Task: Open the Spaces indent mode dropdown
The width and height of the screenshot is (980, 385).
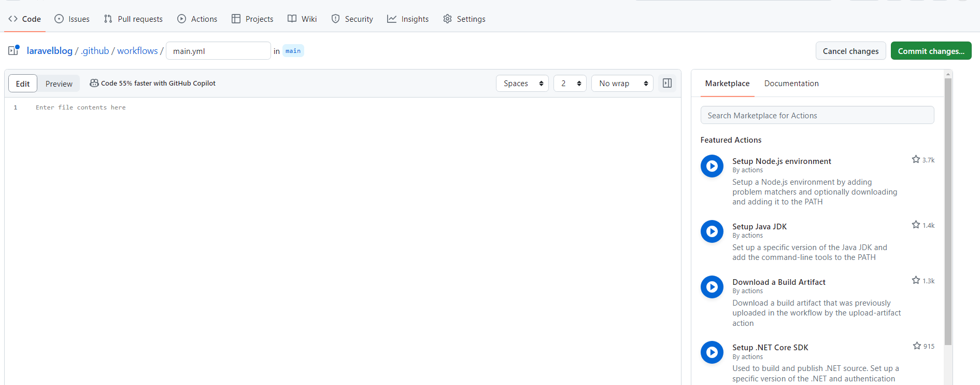Action: (x=522, y=83)
